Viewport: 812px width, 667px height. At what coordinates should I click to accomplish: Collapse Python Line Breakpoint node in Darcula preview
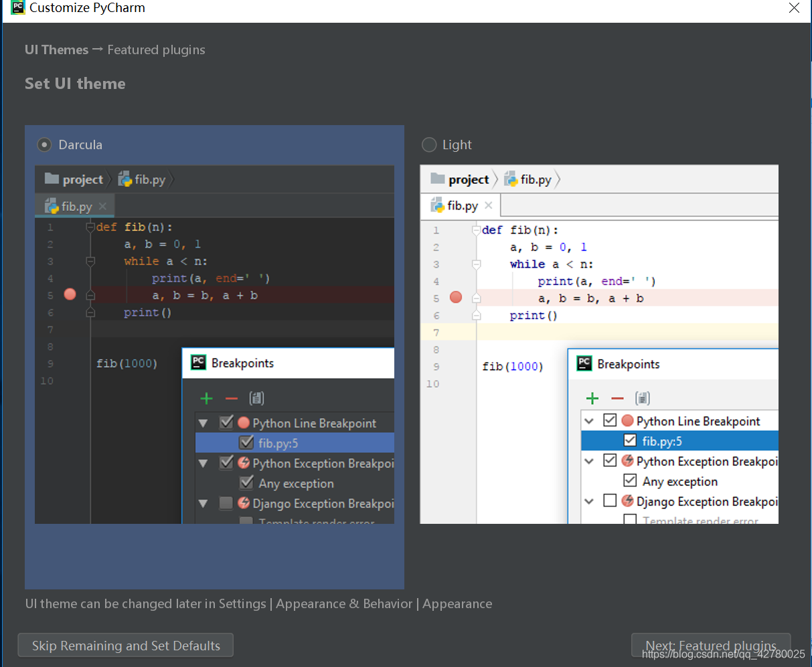pos(204,423)
